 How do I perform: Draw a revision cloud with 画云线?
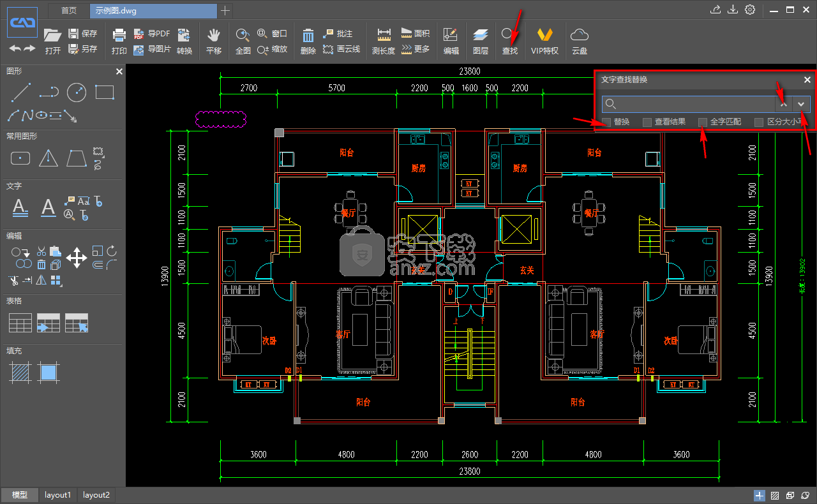[341, 49]
